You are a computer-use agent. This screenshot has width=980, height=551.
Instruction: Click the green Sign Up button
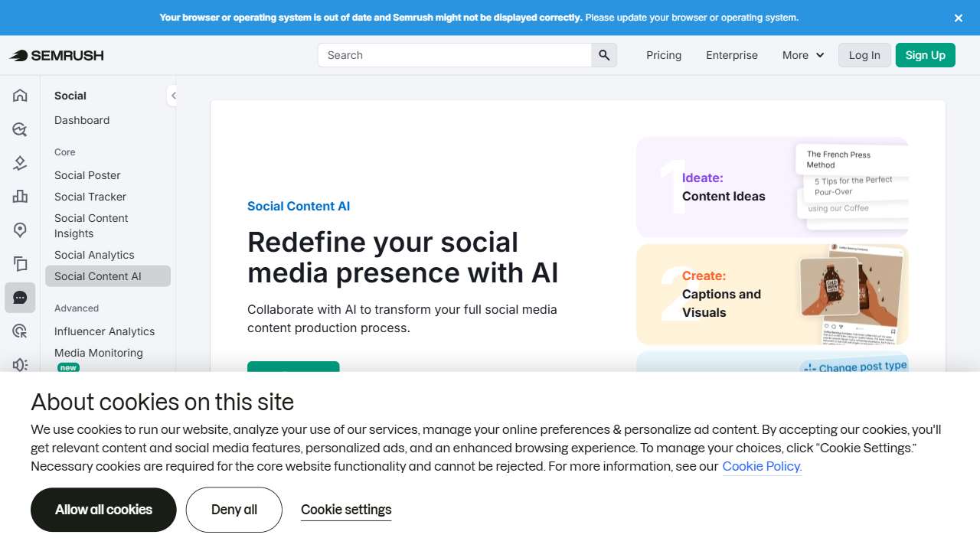tap(925, 55)
